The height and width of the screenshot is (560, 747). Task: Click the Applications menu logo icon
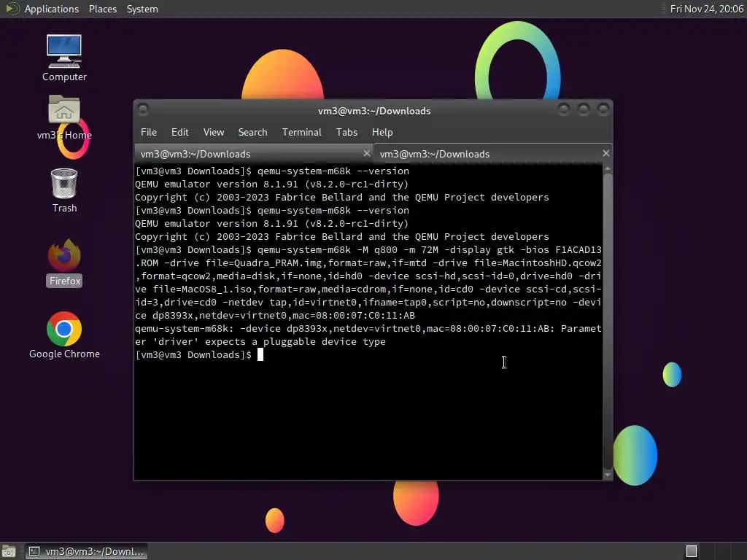coord(12,9)
